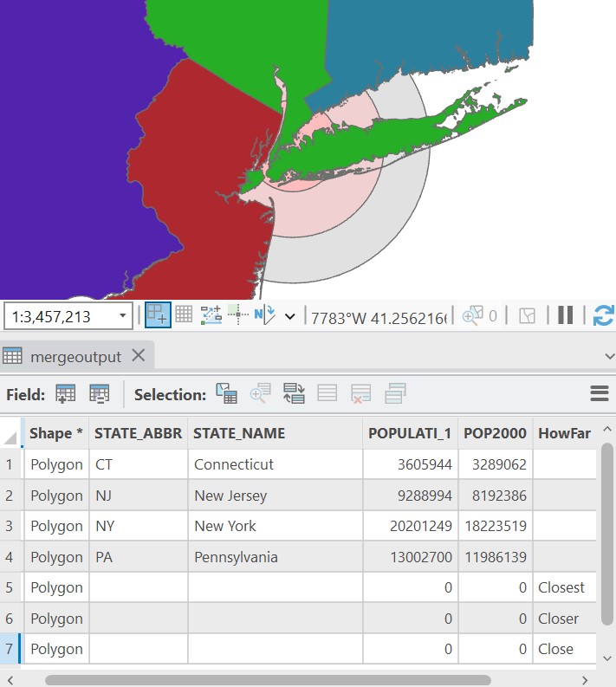The width and height of the screenshot is (616, 687).
Task: Toggle the map grid icon
Action: pos(184,315)
